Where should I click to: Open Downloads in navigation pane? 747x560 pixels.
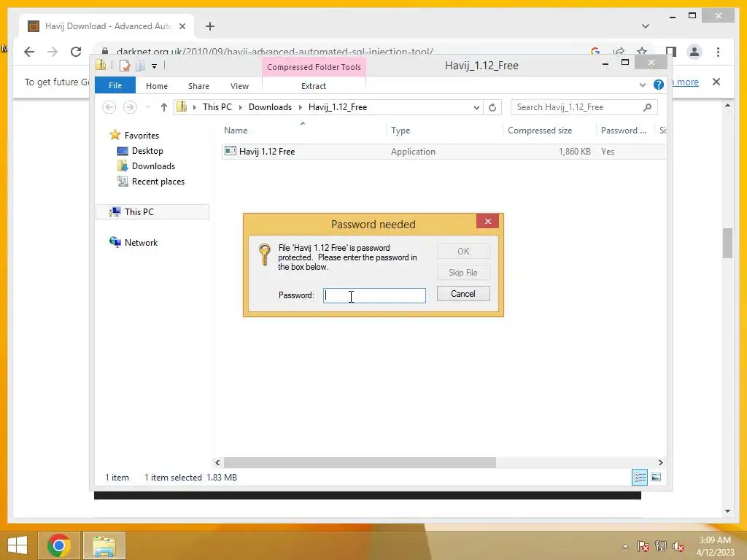pyautogui.click(x=153, y=166)
